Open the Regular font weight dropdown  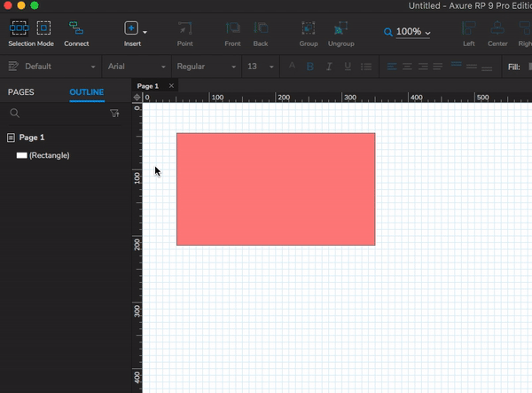207,67
